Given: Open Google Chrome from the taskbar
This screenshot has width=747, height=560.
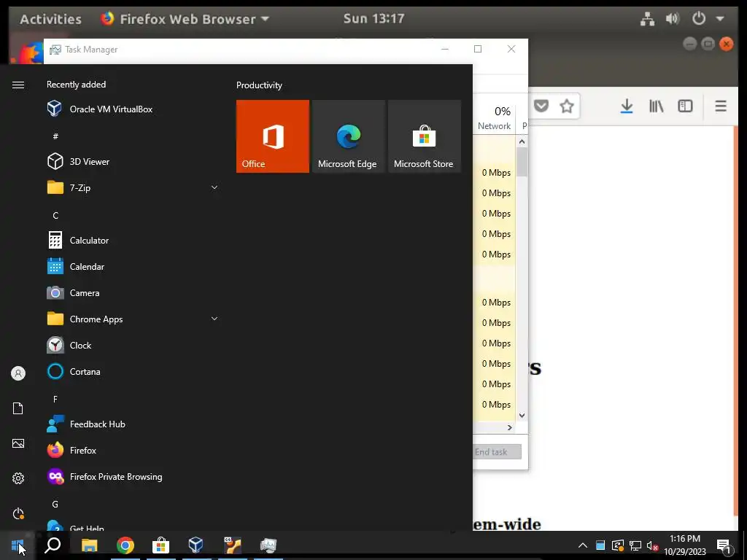Looking at the screenshot, I should (125, 545).
